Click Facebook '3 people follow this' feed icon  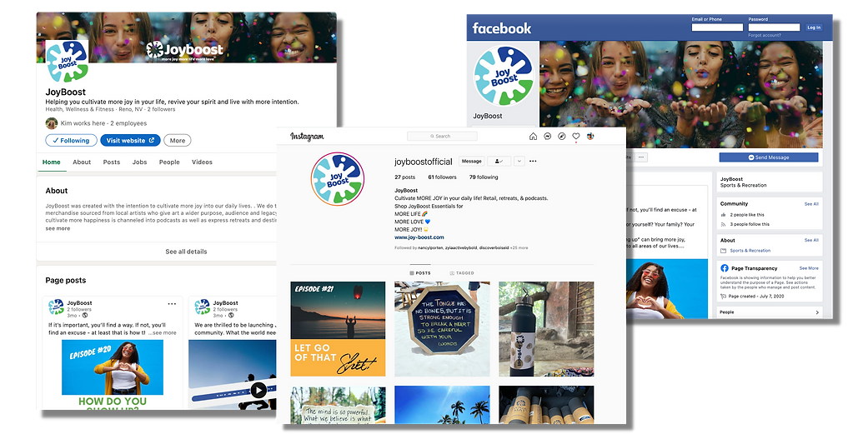click(723, 224)
